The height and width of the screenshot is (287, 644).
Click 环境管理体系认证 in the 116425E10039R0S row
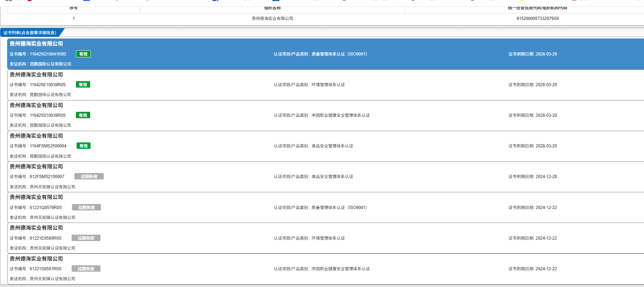click(328, 85)
